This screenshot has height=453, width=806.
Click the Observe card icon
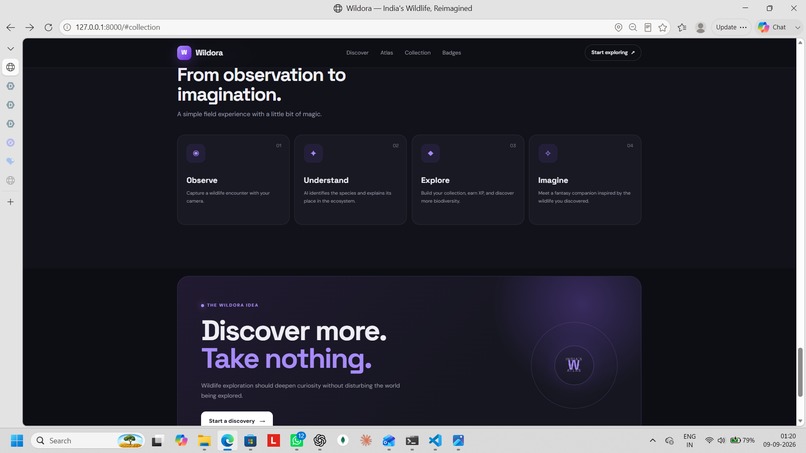[x=196, y=153]
